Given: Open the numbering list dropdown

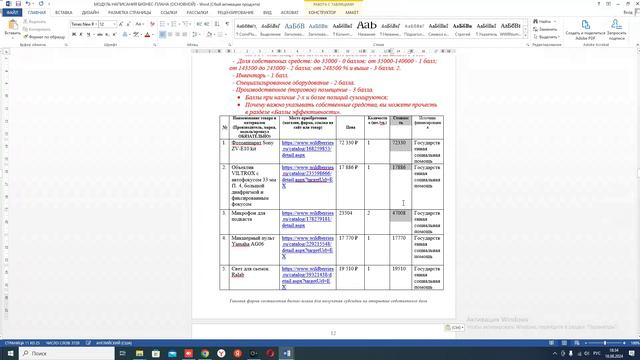Looking at the screenshot, I should (x=180, y=24).
